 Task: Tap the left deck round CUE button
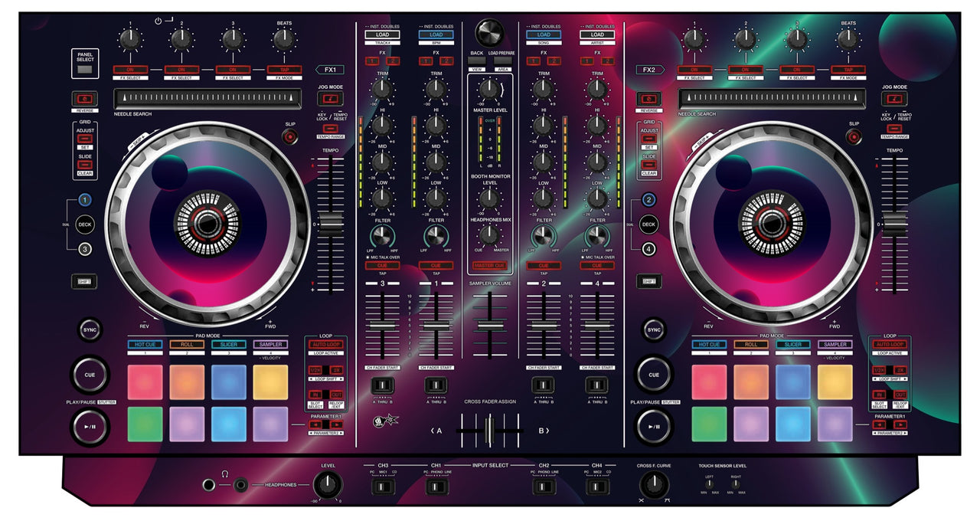pos(90,374)
